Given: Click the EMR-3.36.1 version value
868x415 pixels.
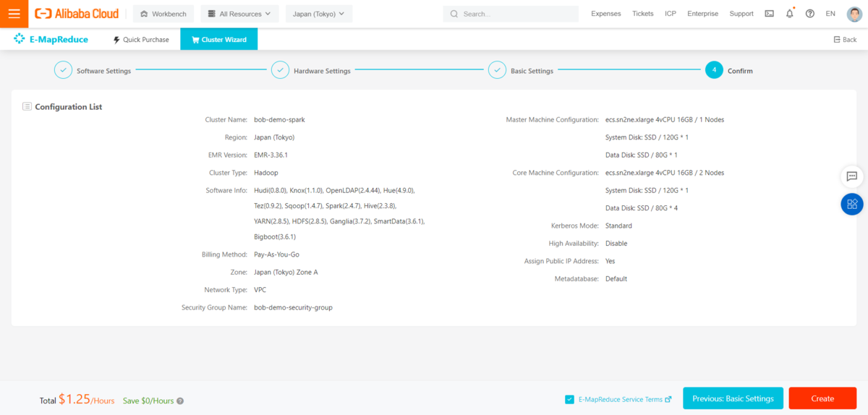Looking at the screenshot, I should [271, 155].
